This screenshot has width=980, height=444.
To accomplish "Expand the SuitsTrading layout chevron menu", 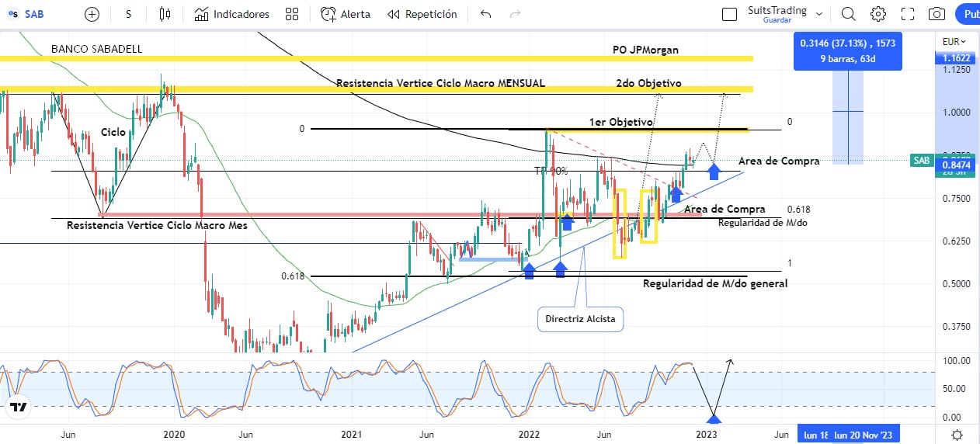I will tap(819, 14).
